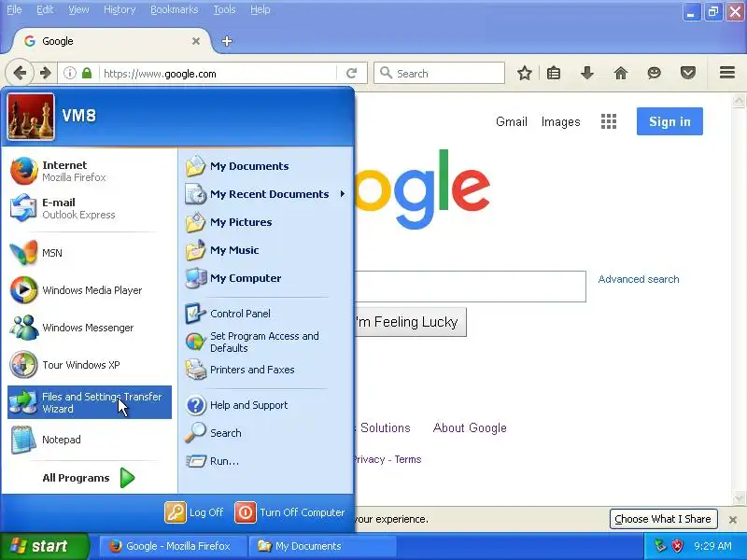Open Control Panel

pos(266,314)
